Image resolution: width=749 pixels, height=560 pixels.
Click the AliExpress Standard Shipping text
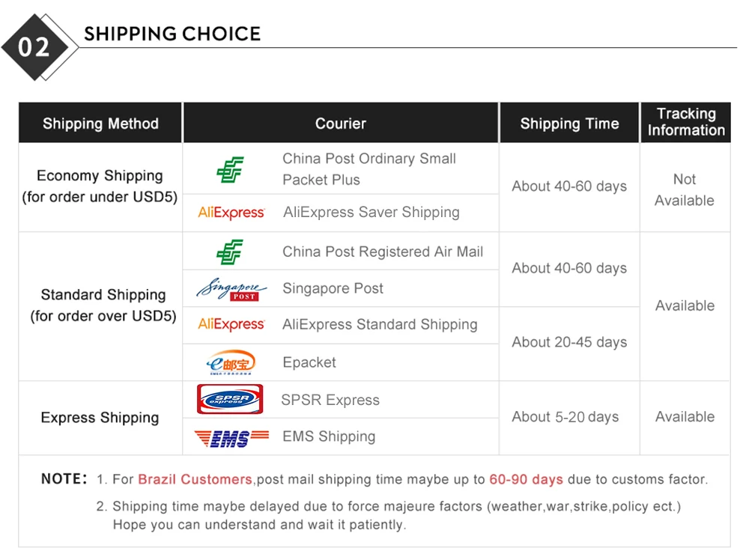pyautogui.click(x=380, y=325)
